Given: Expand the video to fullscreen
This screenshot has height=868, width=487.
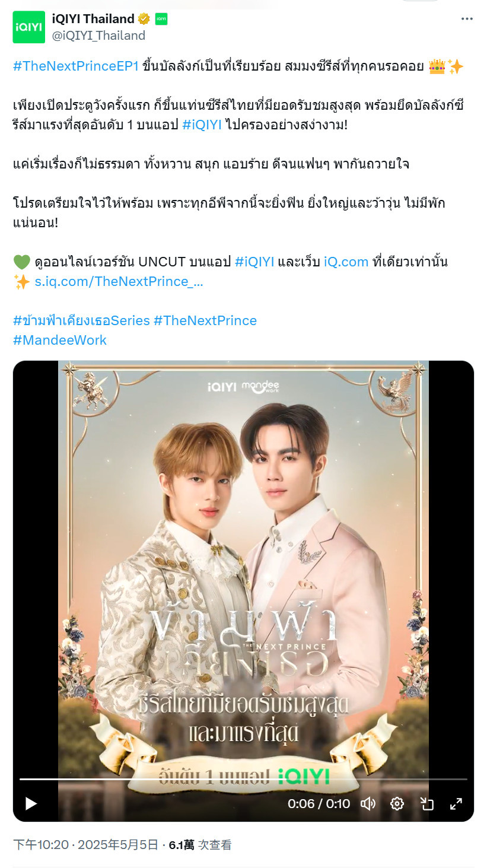Looking at the screenshot, I should 456,803.
